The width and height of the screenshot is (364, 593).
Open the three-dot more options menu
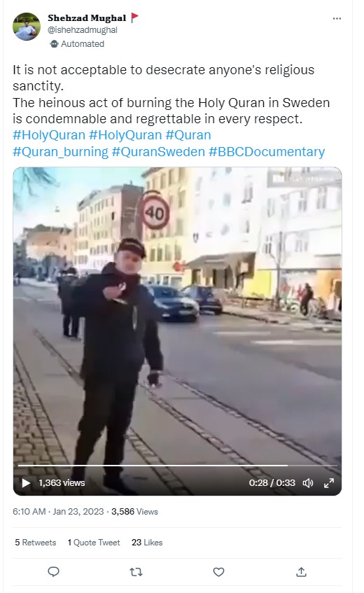click(337, 18)
